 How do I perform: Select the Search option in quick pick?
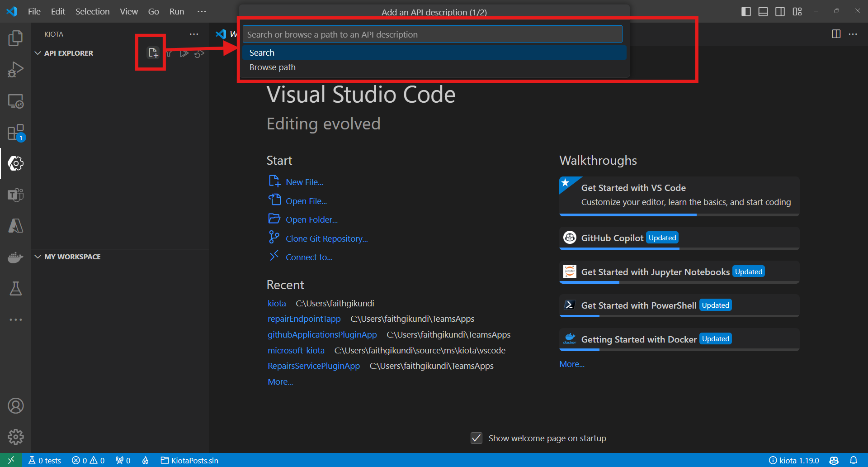434,52
